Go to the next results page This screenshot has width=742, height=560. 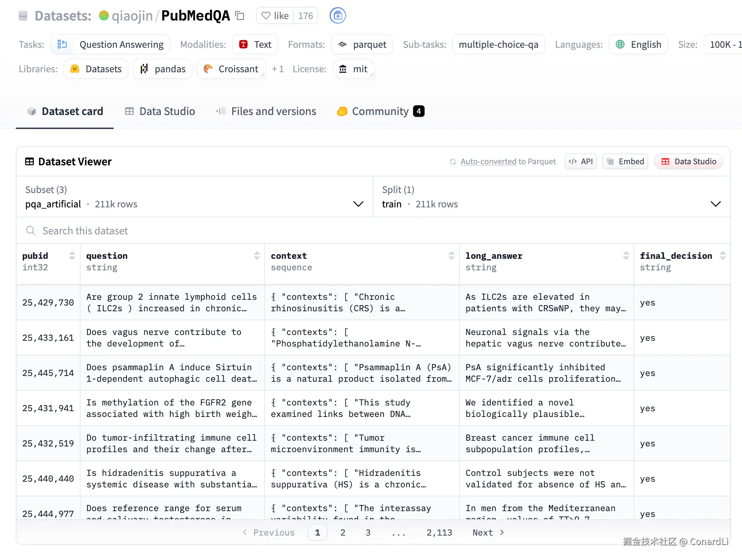[x=487, y=532]
